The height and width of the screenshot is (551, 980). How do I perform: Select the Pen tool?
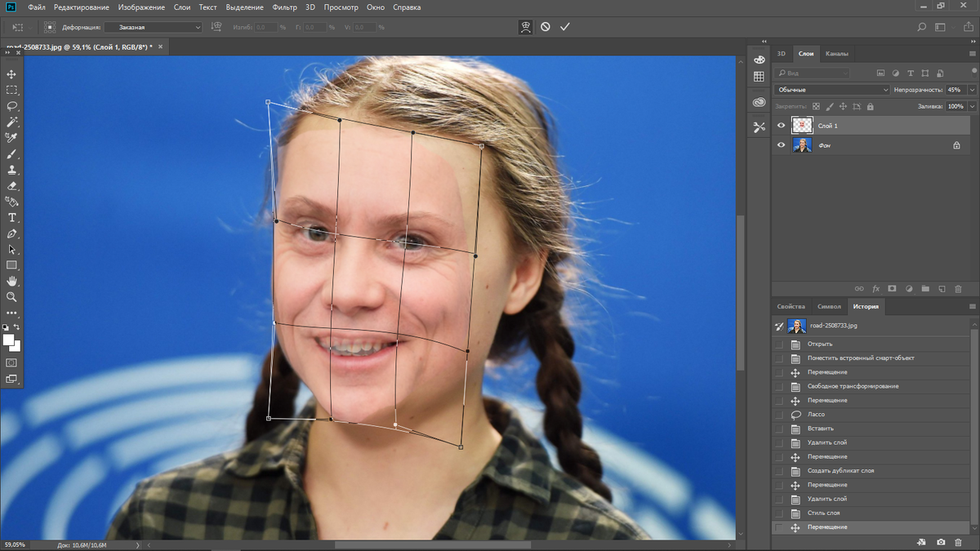11,233
